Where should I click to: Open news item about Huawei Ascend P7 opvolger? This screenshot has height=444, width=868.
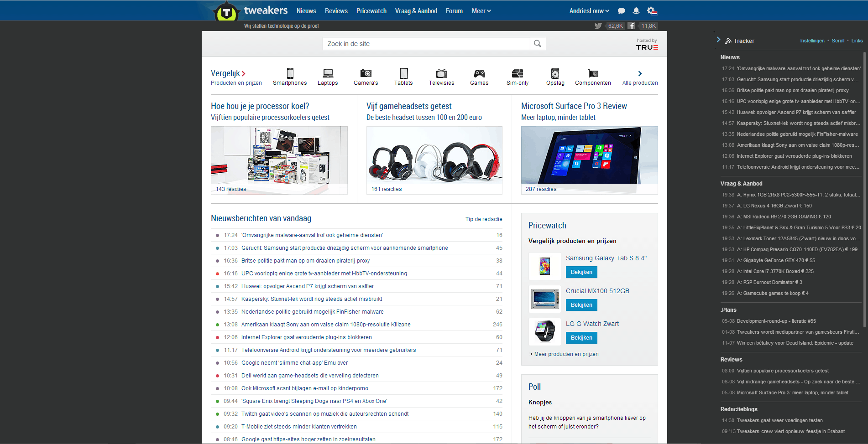coord(308,286)
